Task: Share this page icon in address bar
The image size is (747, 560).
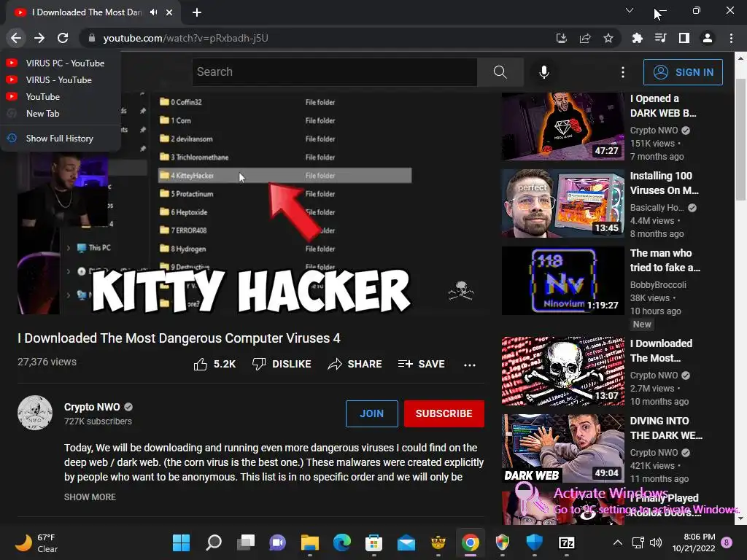Action: (x=585, y=38)
